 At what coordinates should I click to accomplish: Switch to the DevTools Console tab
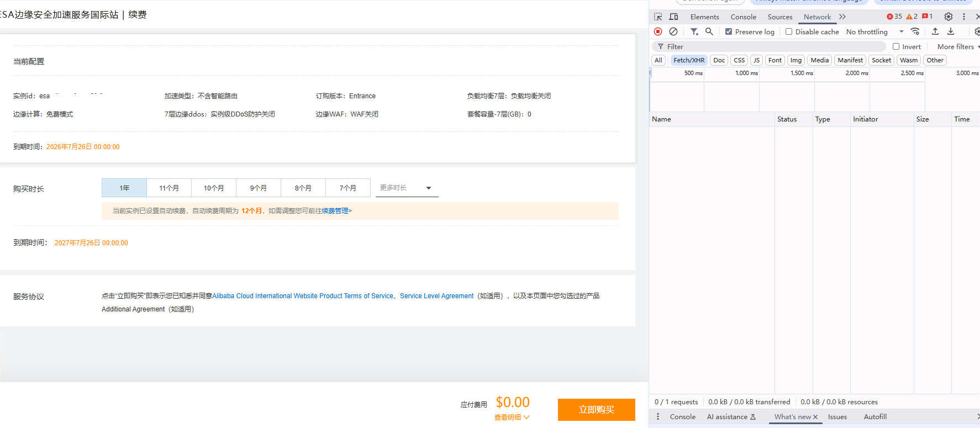click(x=744, y=17)
